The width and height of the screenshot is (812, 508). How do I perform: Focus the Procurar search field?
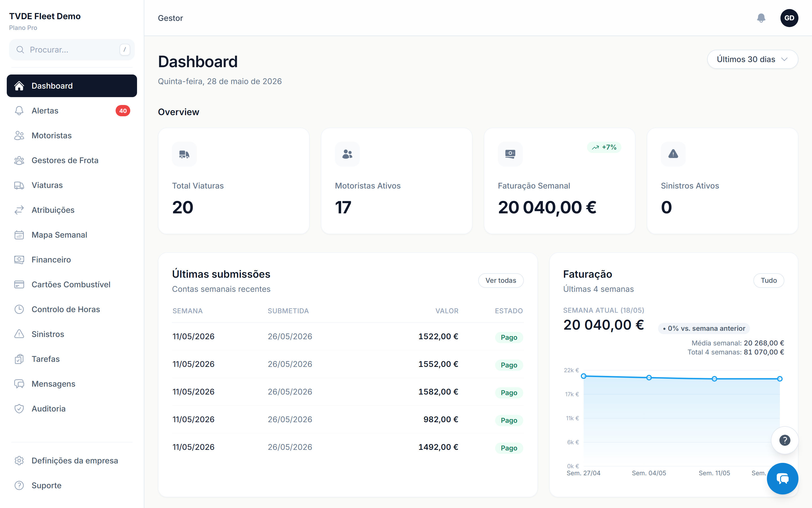point(72,50)
